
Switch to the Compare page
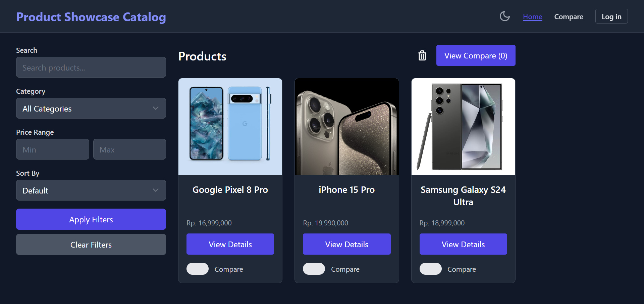(x=569, y=16)
